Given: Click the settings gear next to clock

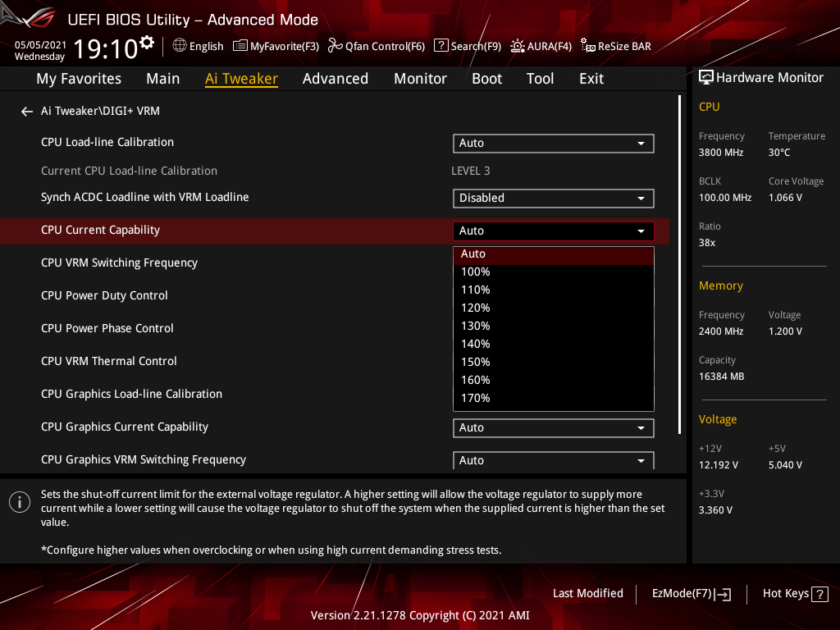Looking at the screenshot, I should click(147, 43).
